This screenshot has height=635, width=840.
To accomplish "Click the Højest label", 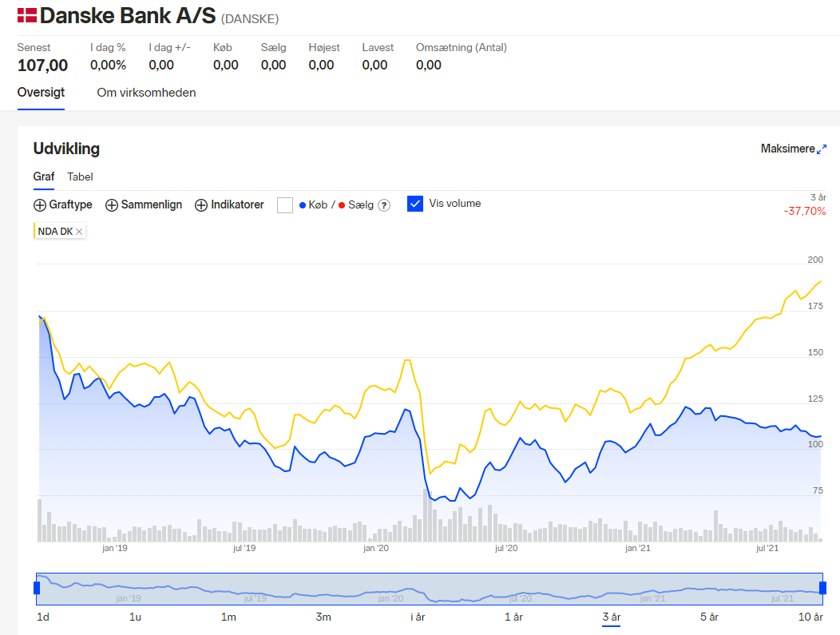I will (324, 47).
